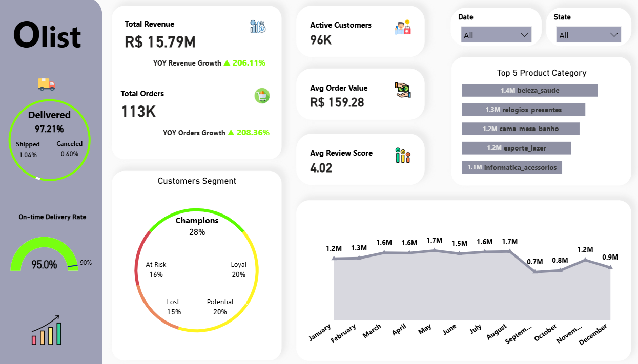Open the Date filter dropdown
The width and height of the screenshot is (638, 364).
(x=496, y=35)
